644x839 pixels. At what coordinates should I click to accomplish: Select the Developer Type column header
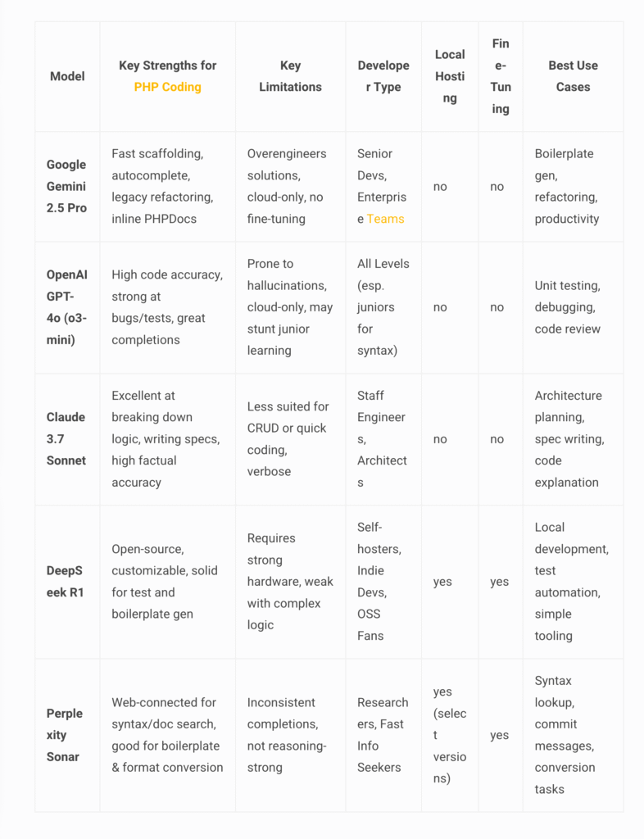pos(383,76)
